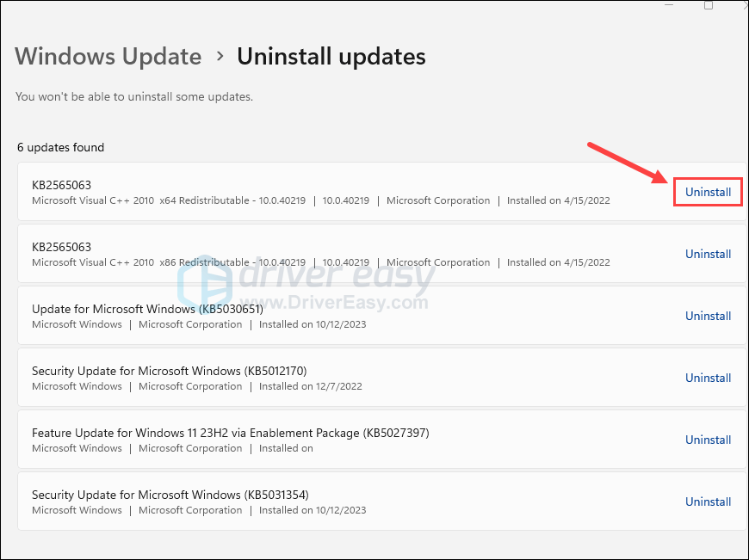Click the 'You won't be able to uninstall' notice

[x=134, y=97]
